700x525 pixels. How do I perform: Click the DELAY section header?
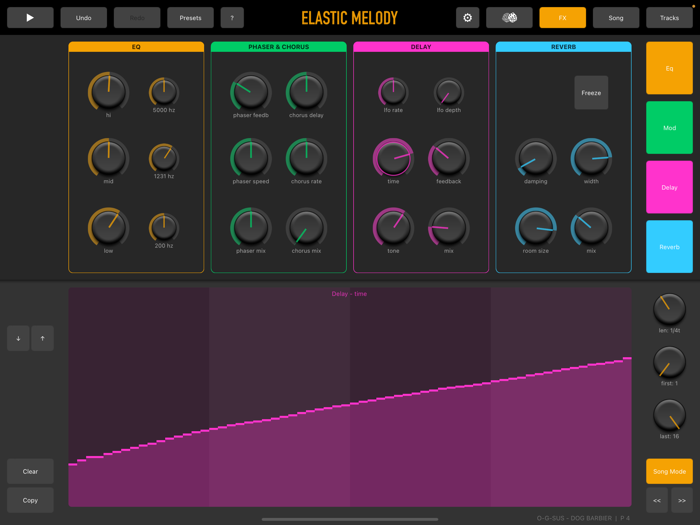(x=421, y=46)
